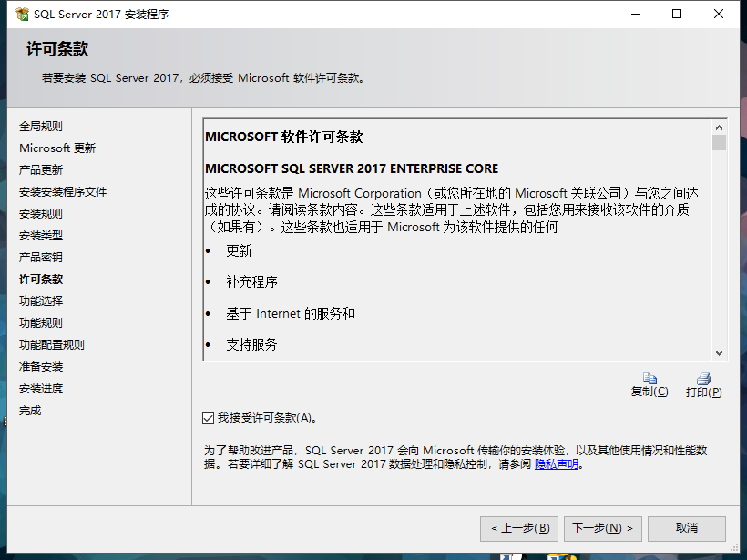Viewport: 747px width, 560px height.
Task: Click the scroll-up arrow of license text
Action: [720, 127]
